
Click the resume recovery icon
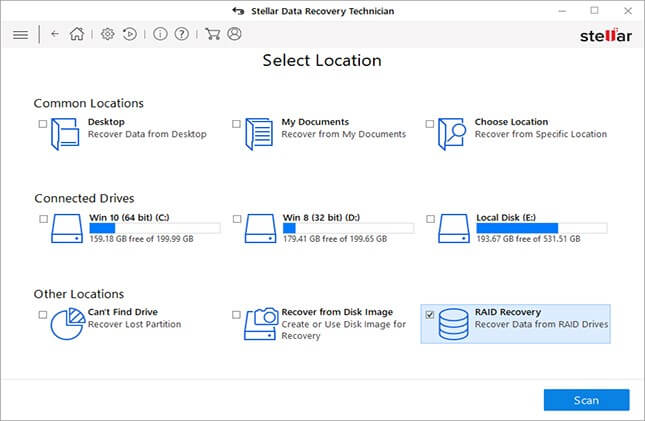tap(130, 34)
